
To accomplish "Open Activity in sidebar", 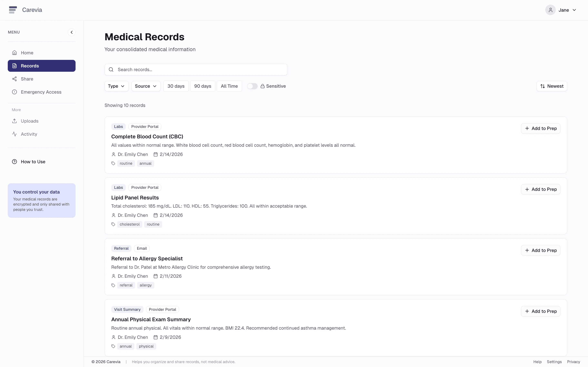I will [41, 134].
